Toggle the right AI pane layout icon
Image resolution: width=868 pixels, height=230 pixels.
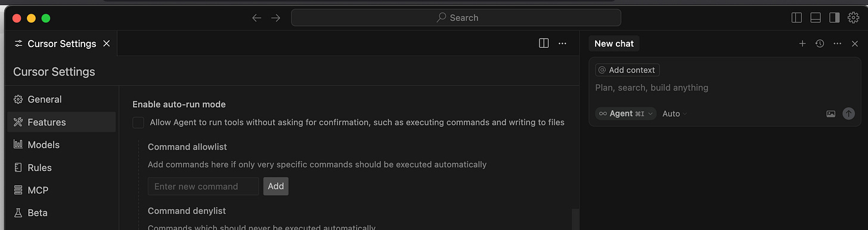coord(835,18)
